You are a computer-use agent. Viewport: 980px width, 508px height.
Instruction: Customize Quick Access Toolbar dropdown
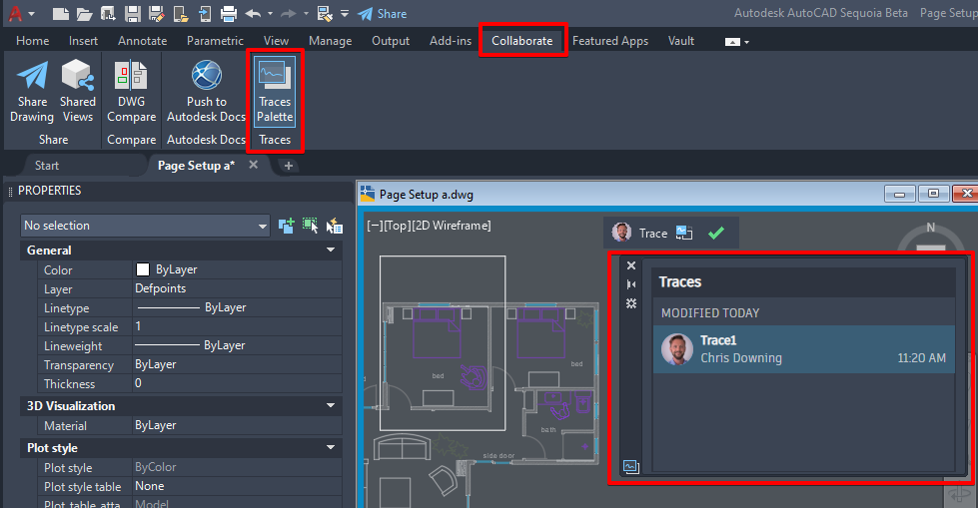pos(345,13)
